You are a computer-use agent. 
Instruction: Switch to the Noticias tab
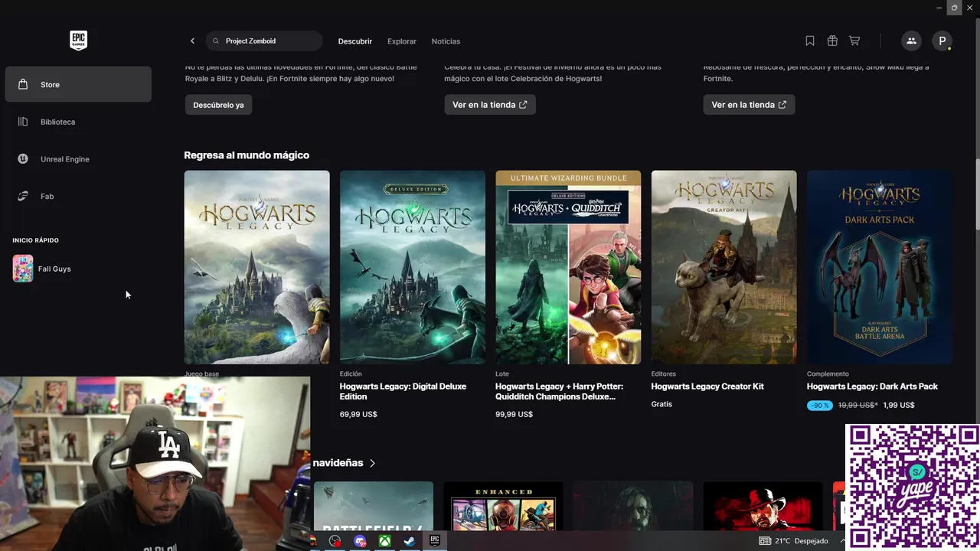(446, 41)
